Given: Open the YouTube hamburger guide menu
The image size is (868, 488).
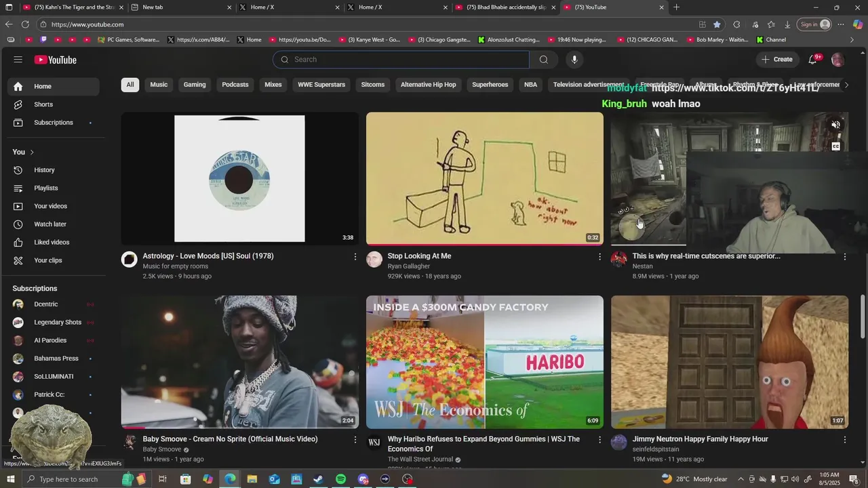Looking at the screenshot, I should tap(18, 60).
